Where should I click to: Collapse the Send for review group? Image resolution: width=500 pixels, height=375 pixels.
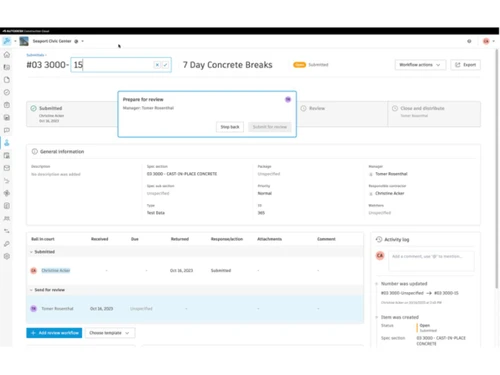32,290
